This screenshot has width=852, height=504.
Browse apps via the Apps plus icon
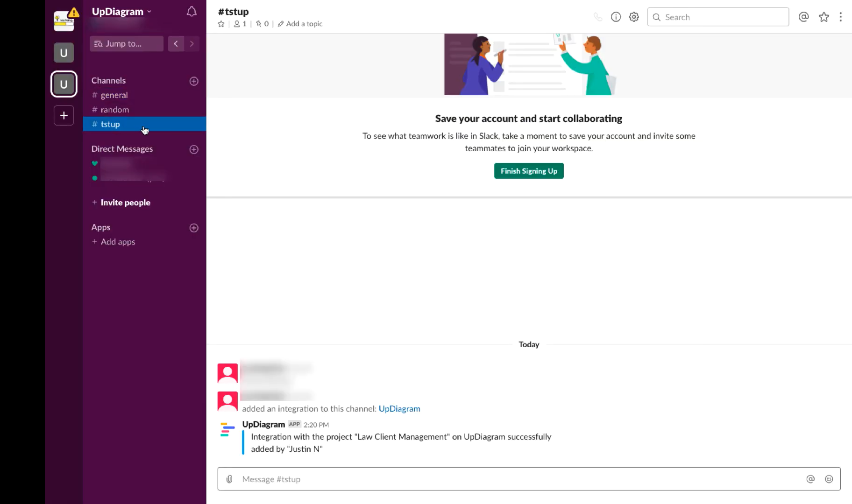[194, 228]
